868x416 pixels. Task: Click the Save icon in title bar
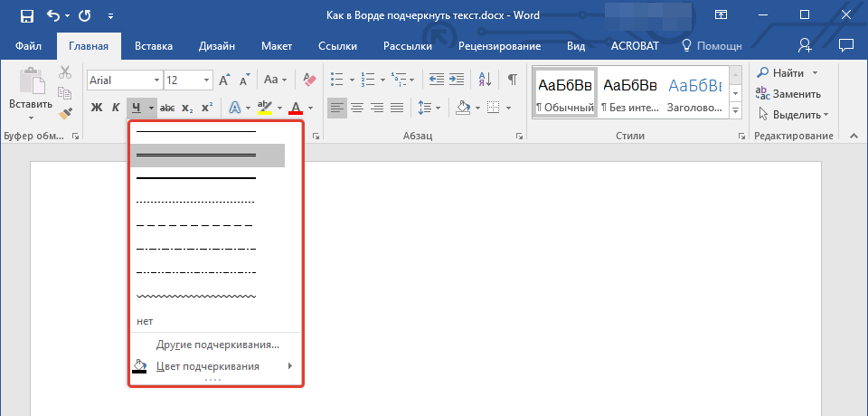[26, 15]
